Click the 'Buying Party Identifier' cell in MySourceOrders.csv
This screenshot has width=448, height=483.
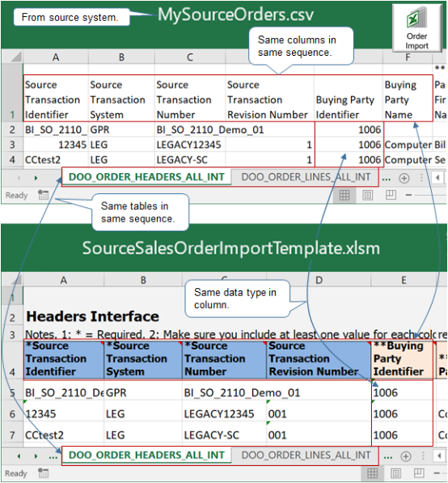pyautogui.click(x=349, y=100)
